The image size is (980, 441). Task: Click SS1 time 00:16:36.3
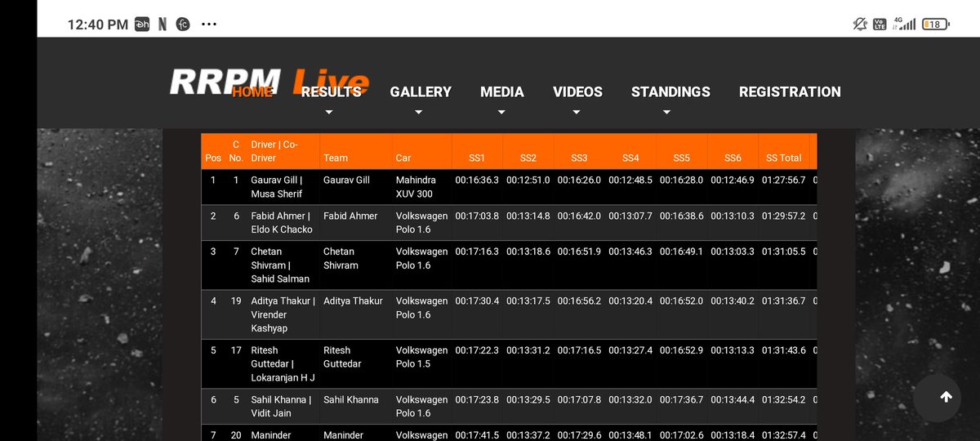point(477,180)
